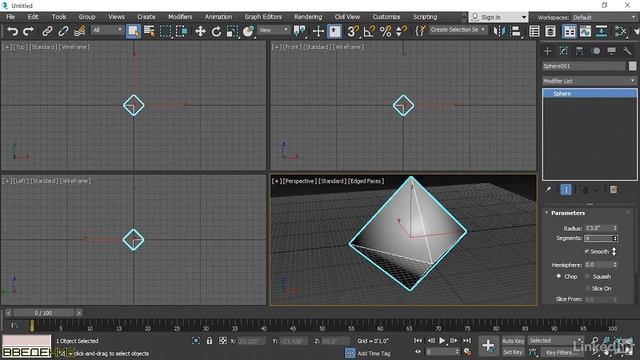Click the Edit Named Selection Sets icon
640x360 pixels.
click(x=420, y=31)
